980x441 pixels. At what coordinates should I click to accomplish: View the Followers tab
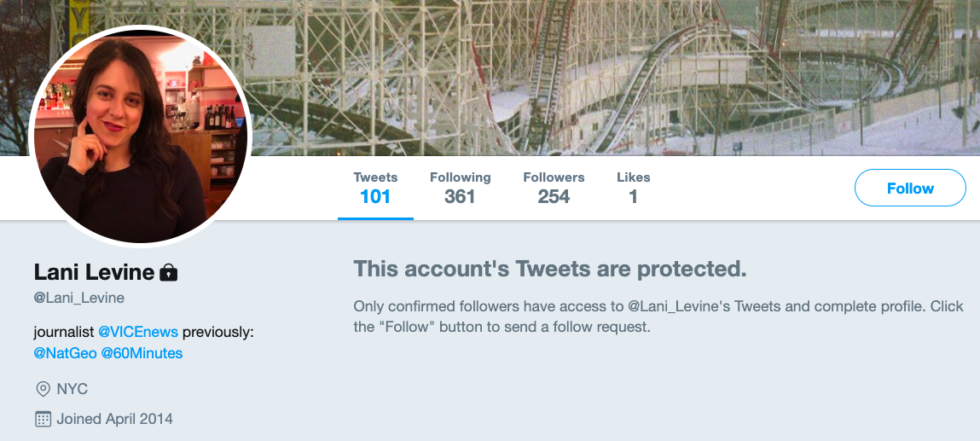coord(554,188)
